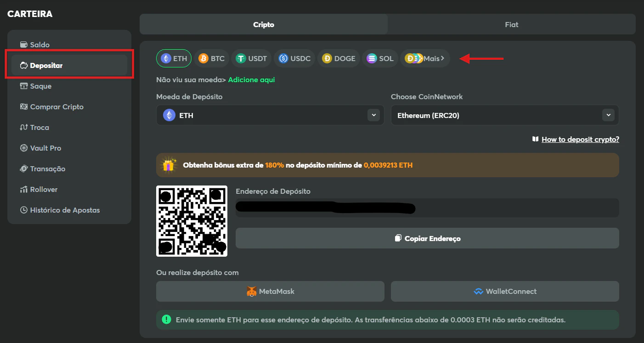Select the BTC coin chip
The image size is (644, 343).
[211, 58]
